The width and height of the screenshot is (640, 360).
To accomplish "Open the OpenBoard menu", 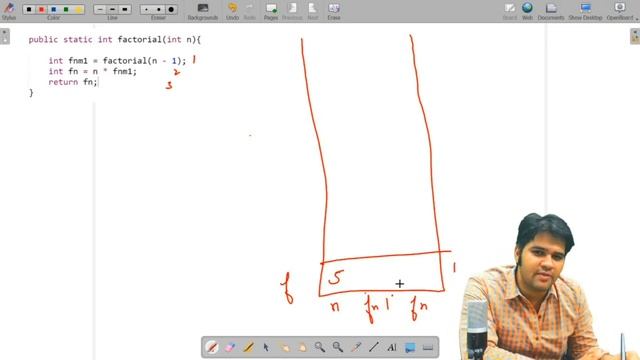I will (620, 11).
